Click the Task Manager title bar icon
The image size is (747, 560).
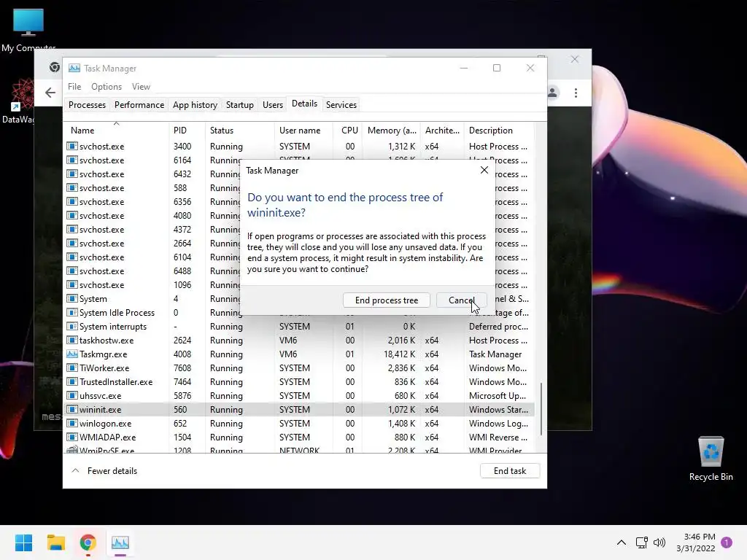coord(74,68)
